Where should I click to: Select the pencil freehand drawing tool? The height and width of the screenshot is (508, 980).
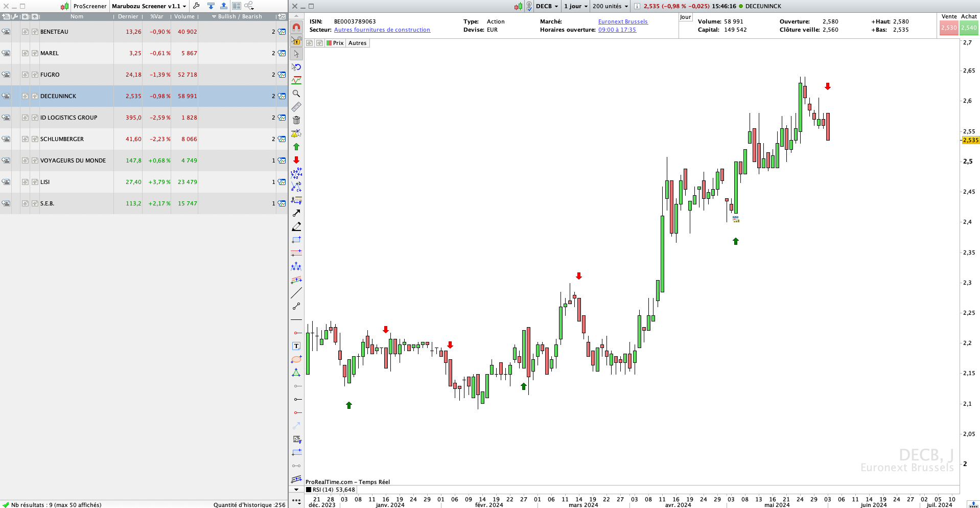(296, 226)
